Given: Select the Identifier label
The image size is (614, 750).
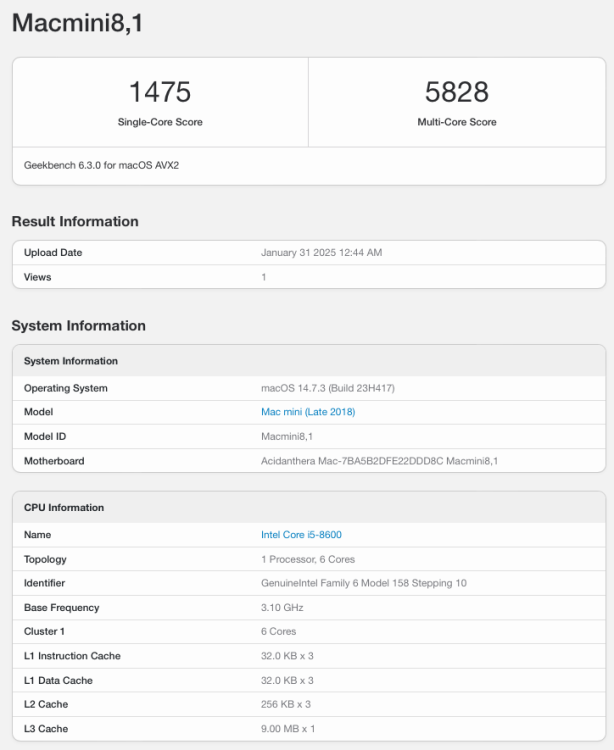Looking at the screenshot, I should click(x=44, y=583).
